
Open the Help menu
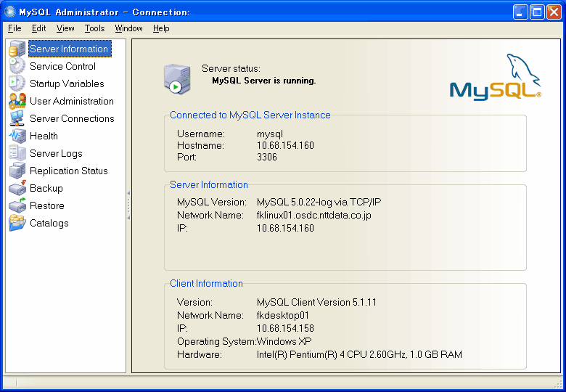(161, 28)
